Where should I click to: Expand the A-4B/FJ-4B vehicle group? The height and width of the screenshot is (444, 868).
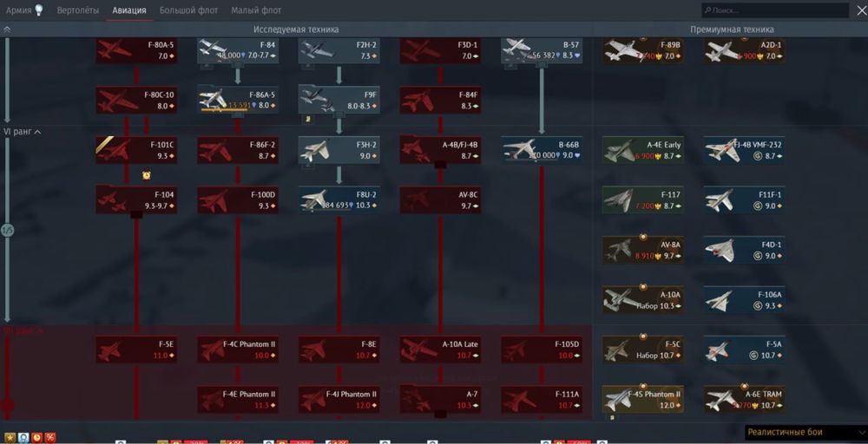tap(441, 150)
